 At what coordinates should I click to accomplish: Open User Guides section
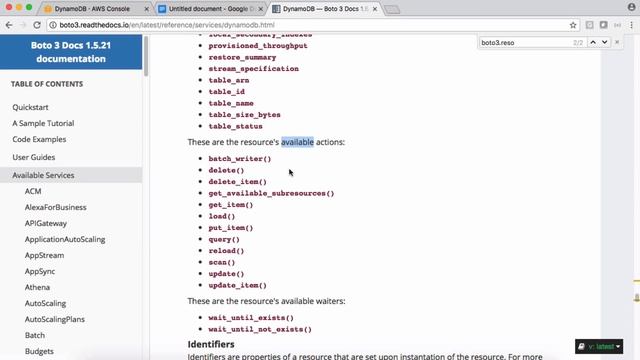[33, 157]
